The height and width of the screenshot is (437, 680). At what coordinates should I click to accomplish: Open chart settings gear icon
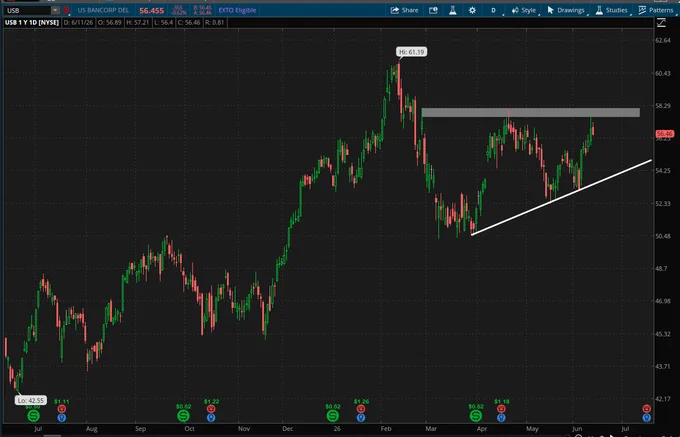pyautogui.click(x=472, y=10)
